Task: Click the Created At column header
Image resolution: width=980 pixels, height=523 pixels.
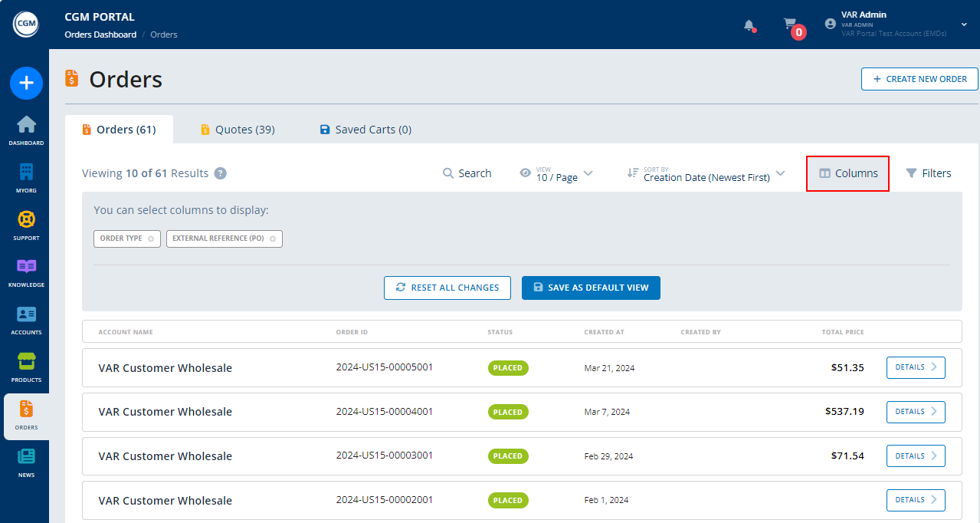Action: click(x=604, y=332)
